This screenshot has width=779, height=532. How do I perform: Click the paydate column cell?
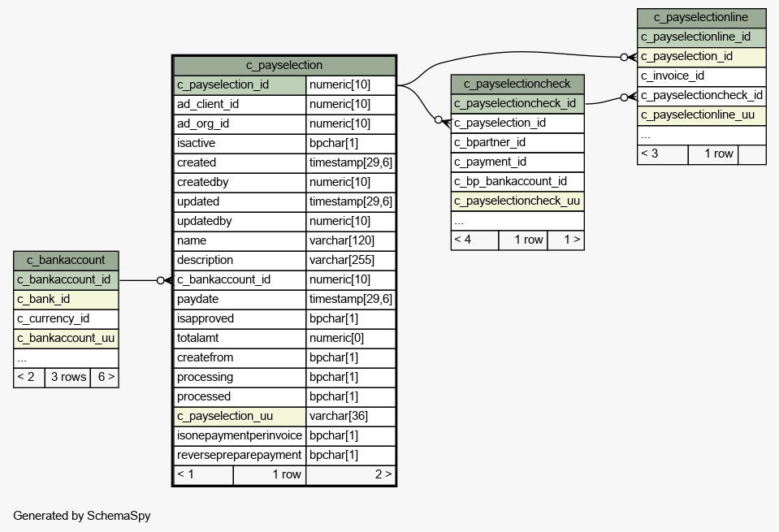click(x=240, y=299)
